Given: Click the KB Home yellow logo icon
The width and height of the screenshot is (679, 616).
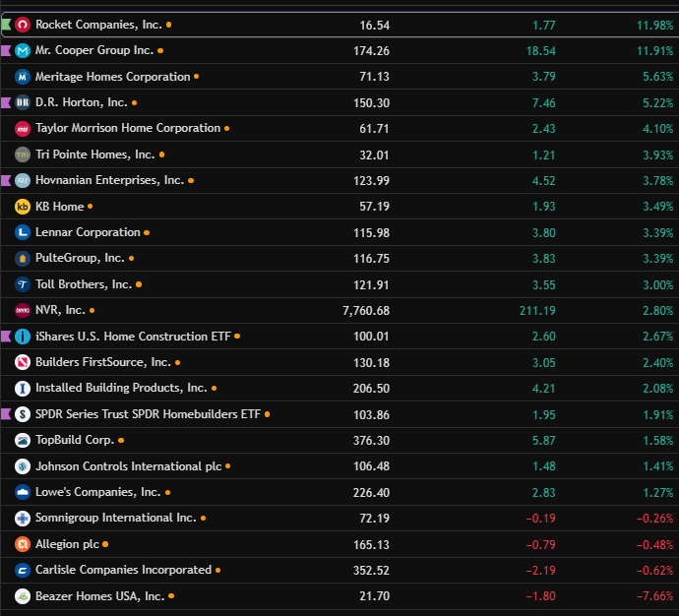Looking at the screenshot, I should (23, 207).
